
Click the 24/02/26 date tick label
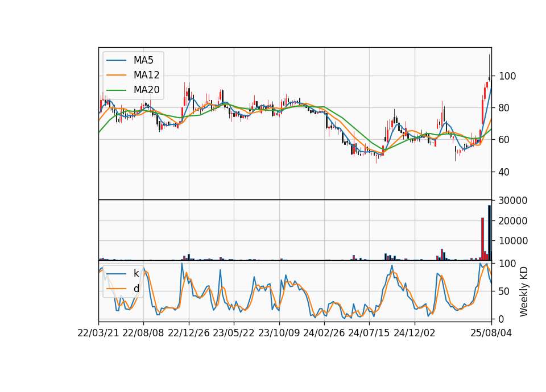324,333
